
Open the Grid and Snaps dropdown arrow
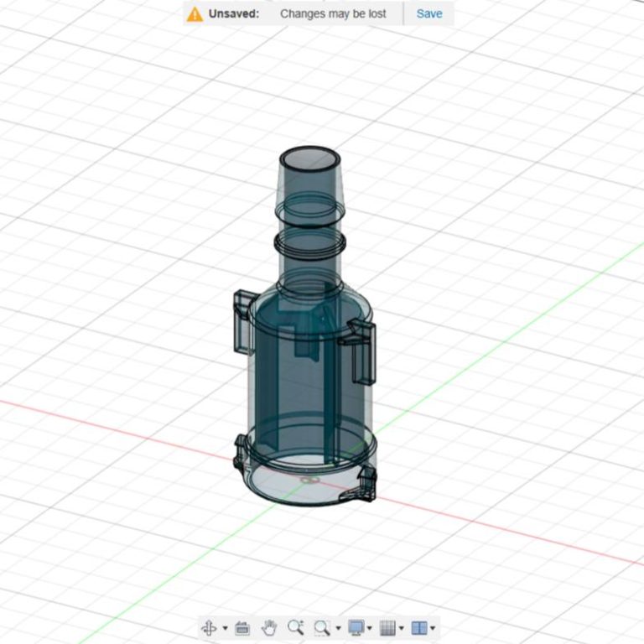(x=401, y=628)
